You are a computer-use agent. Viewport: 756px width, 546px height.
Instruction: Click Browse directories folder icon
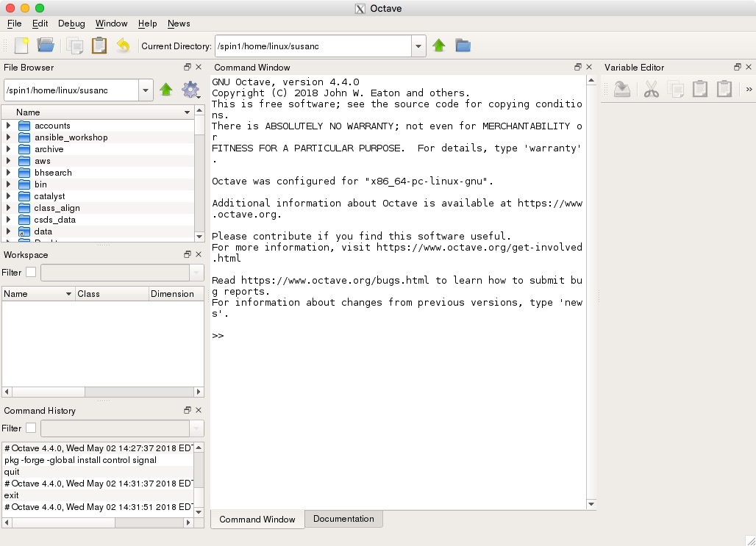(x=463, y=46)
